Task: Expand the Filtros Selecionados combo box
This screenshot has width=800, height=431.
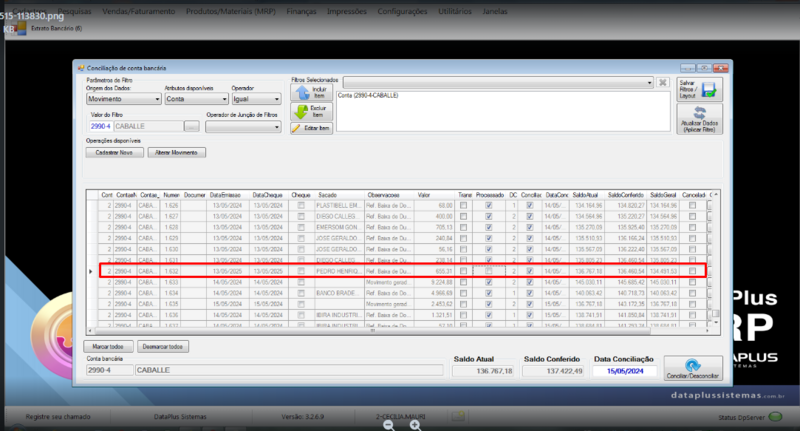Action: tap(649, 83)
